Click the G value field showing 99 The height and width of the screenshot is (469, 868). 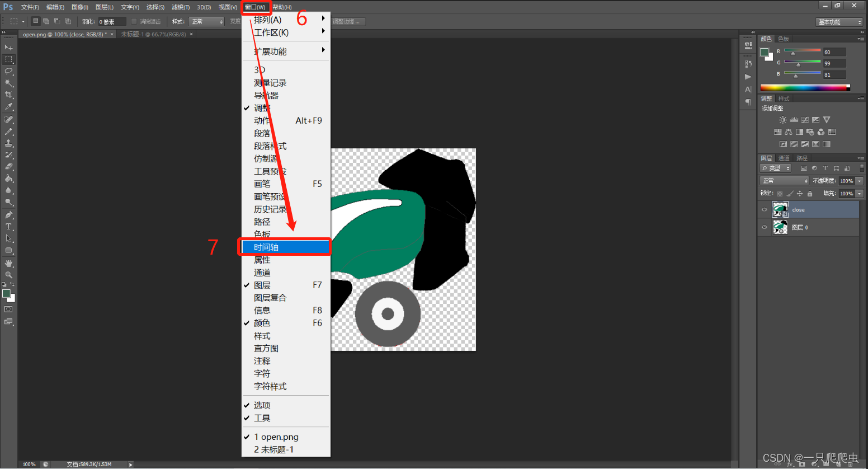pos(834,63)
